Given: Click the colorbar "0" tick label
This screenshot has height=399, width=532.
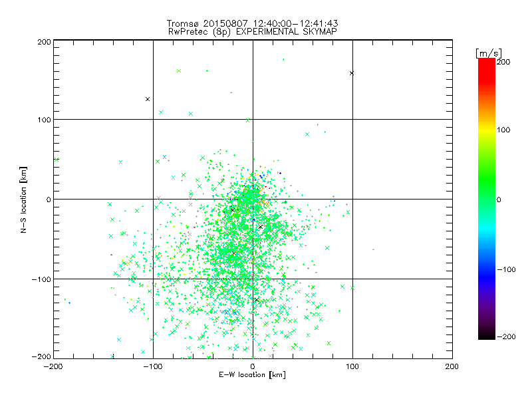Looking at the screenshot, I should [499, 199].
